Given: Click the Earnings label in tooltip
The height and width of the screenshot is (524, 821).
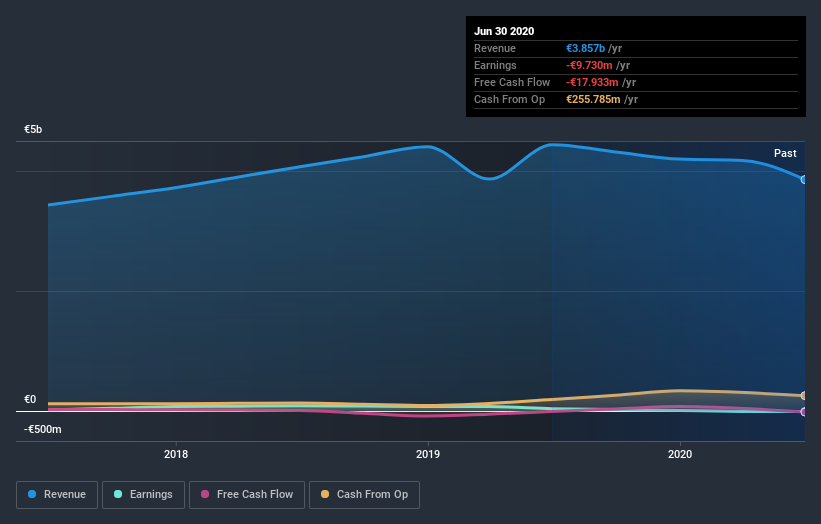Looking at the screenshot, I should [495, 65].
